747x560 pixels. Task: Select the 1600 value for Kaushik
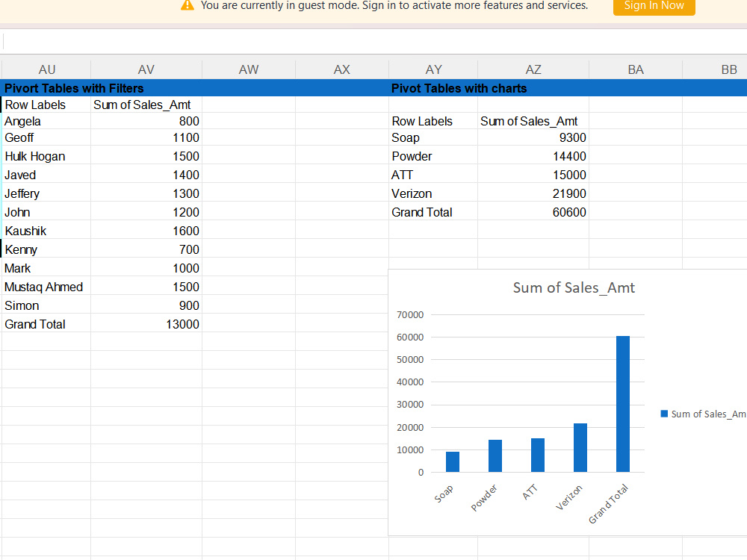coord(146,231)
